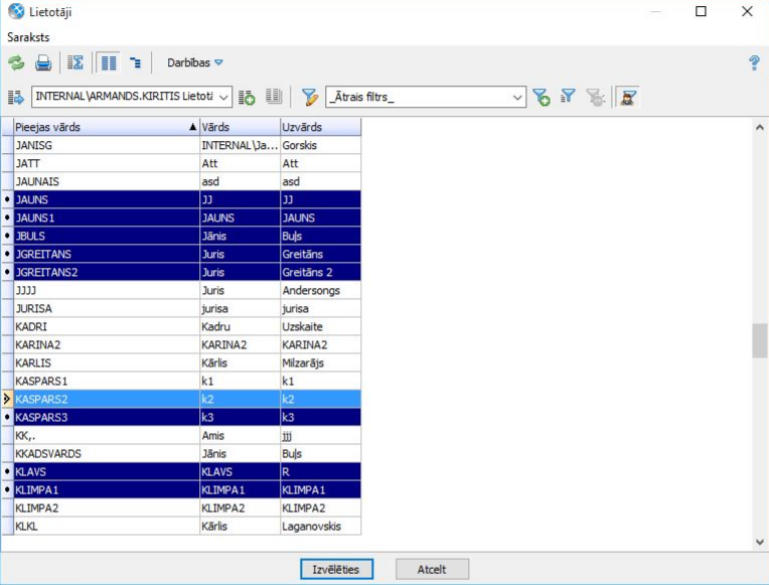Viewport: 769px width, 585px height.
Task: Click the blue question mark help icon
Action: [x=754, y=63]
